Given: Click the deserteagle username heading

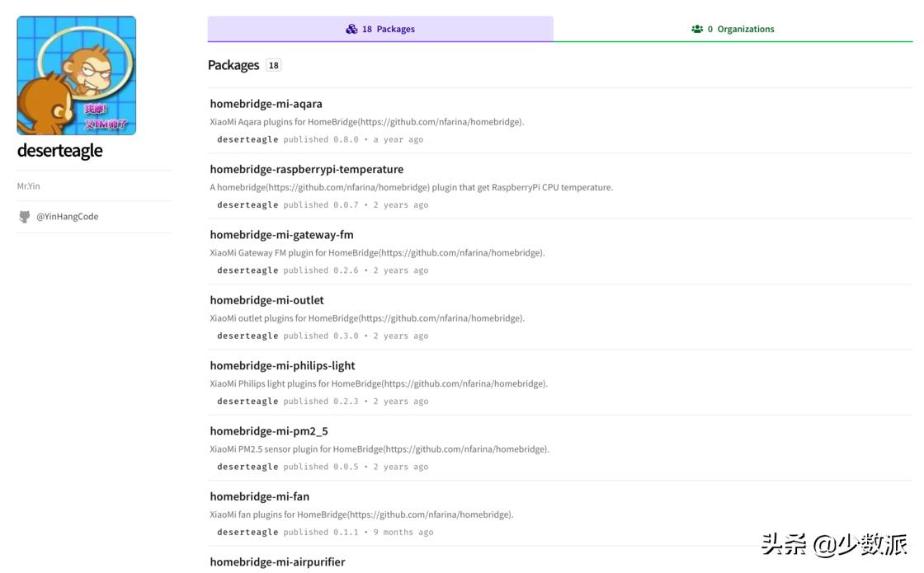Looking at the screenshot, I should tap(59, 151).
